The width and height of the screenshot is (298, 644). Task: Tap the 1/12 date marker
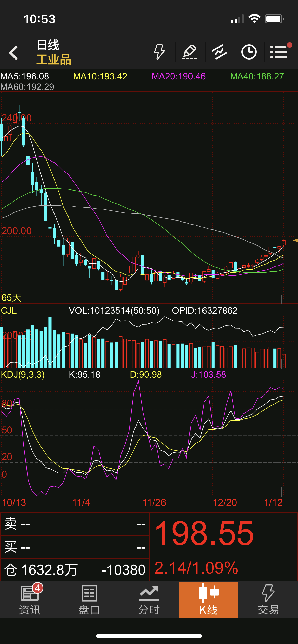273,503
